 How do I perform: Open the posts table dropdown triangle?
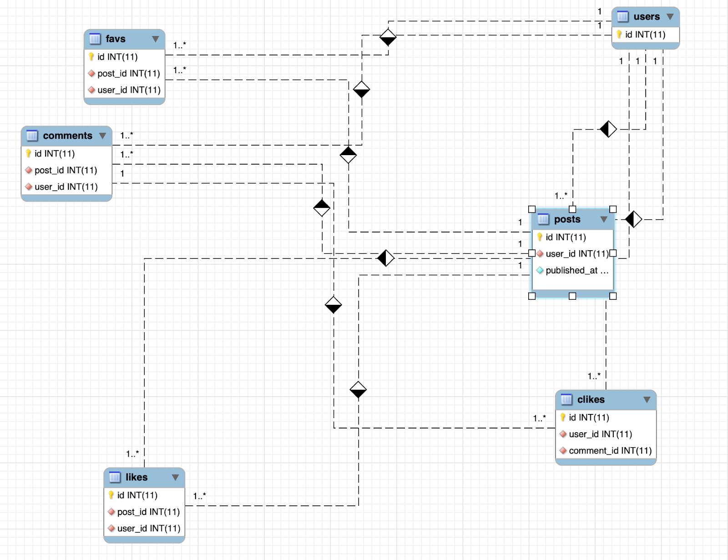603,219
